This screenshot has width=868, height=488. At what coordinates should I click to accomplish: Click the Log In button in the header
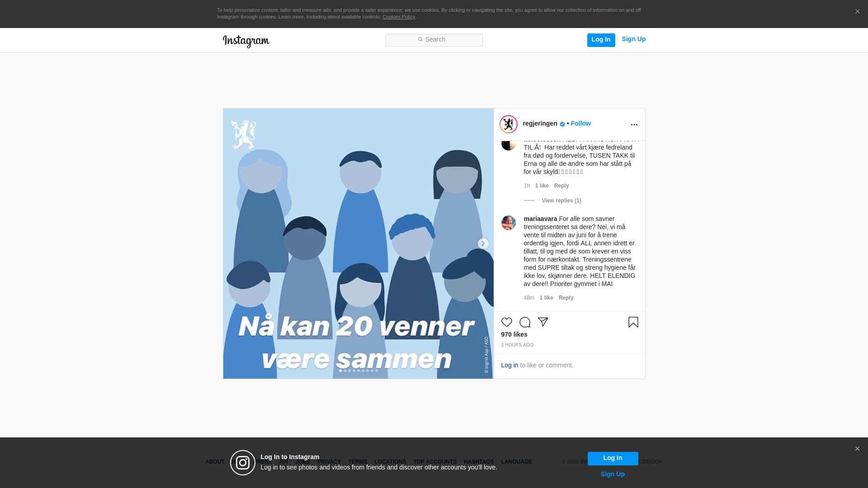coord(601,40)
